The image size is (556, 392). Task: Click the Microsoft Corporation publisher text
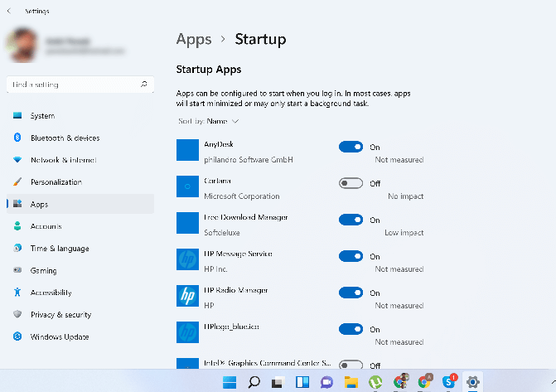[241, 196]
